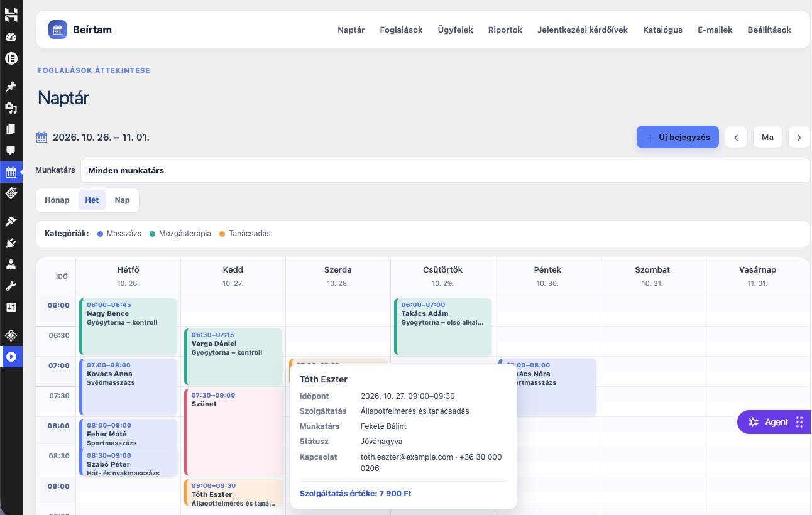Go to previous week with left chevron

(x=736, y=137)
